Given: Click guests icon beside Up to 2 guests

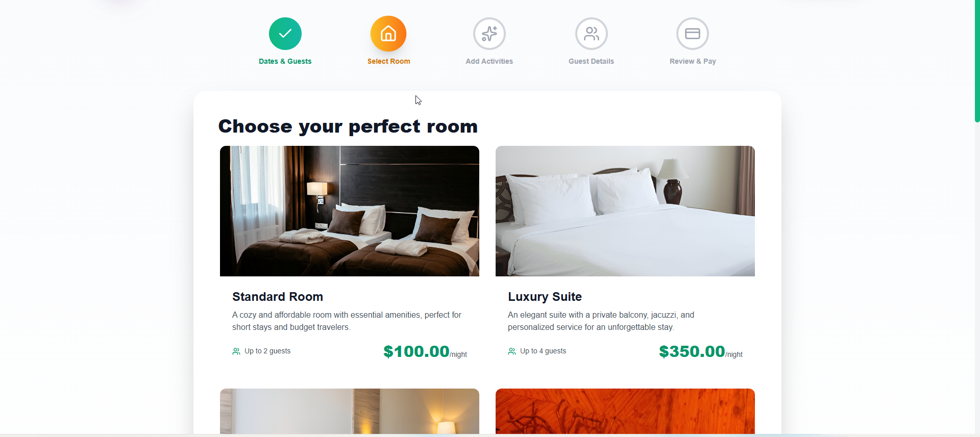Looking at the screenshot, I should pos(236,351).
